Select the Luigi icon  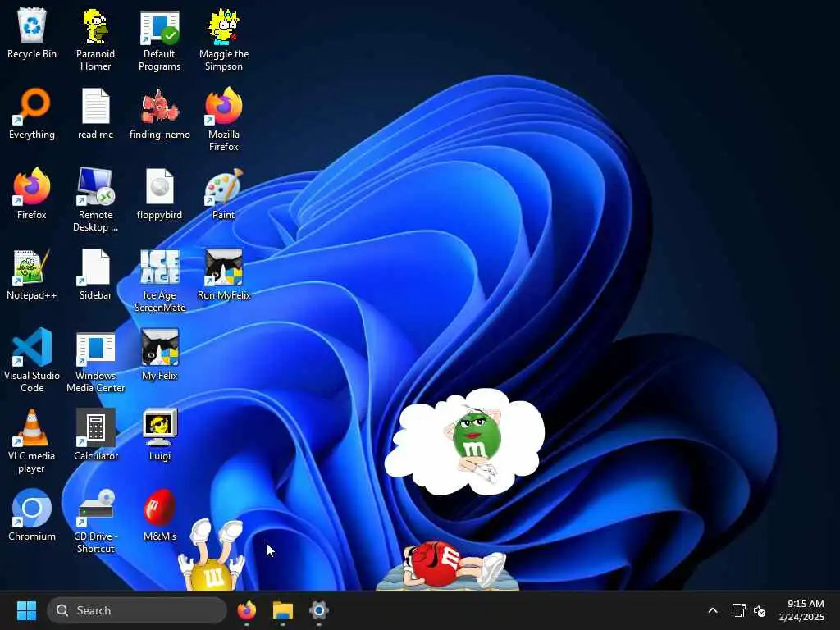pos(160,435)
